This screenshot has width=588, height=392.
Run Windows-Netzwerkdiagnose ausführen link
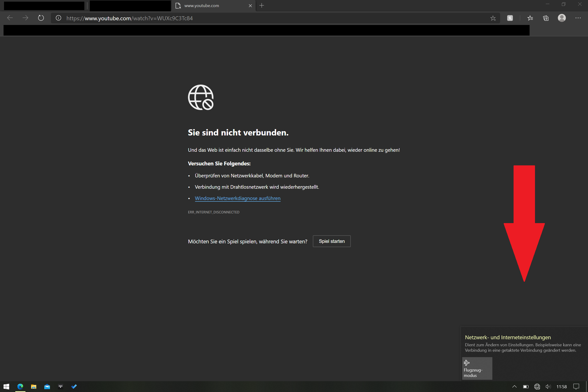click(237, 198)
